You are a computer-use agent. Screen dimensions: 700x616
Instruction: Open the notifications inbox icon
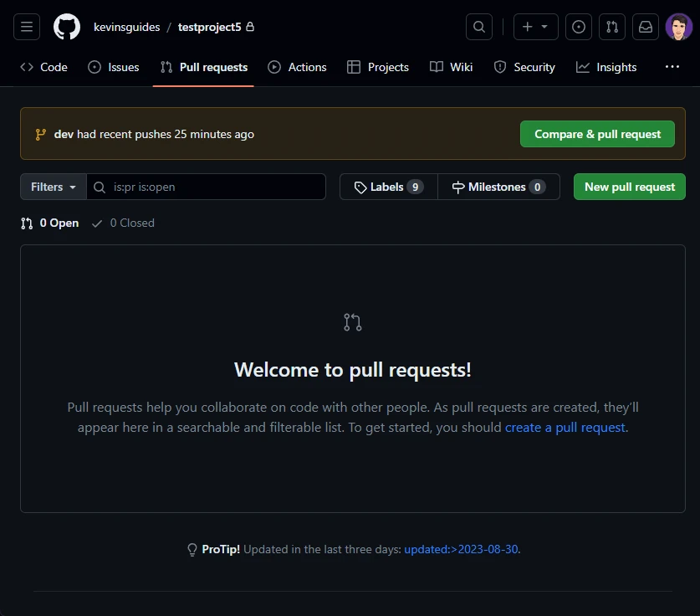645,27
